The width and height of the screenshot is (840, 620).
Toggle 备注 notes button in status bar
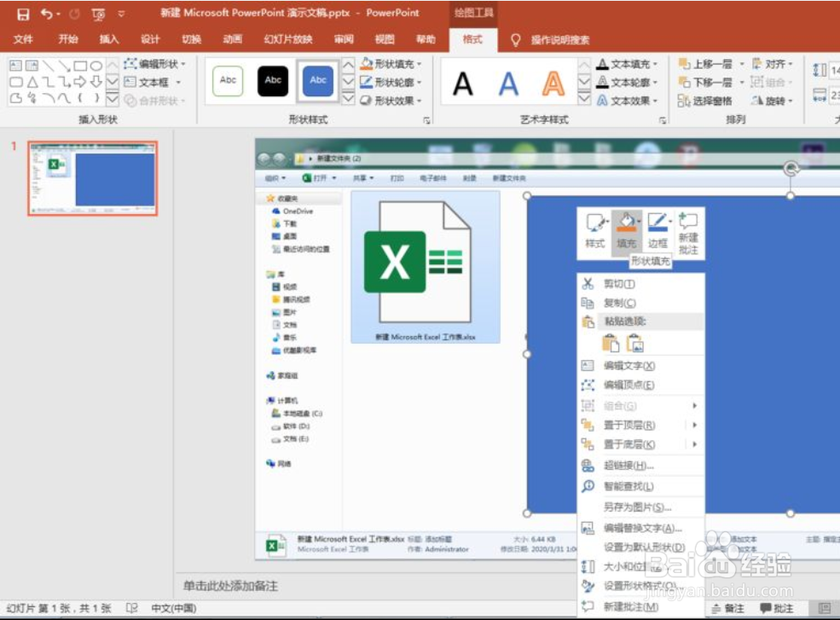tap(727, 609)
